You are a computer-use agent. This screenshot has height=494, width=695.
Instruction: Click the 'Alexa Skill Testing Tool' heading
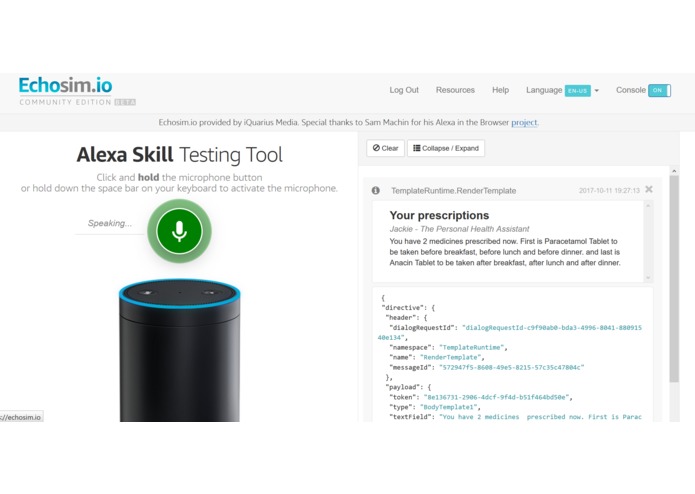(180, 155)
